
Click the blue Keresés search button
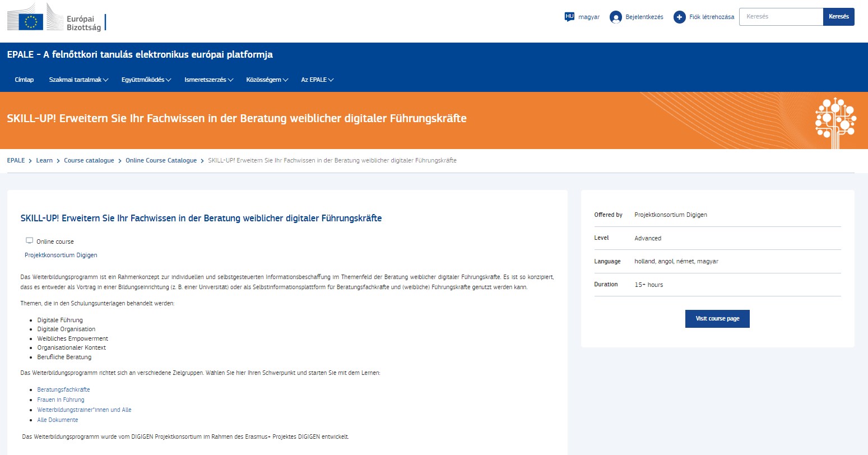point(839,17)
